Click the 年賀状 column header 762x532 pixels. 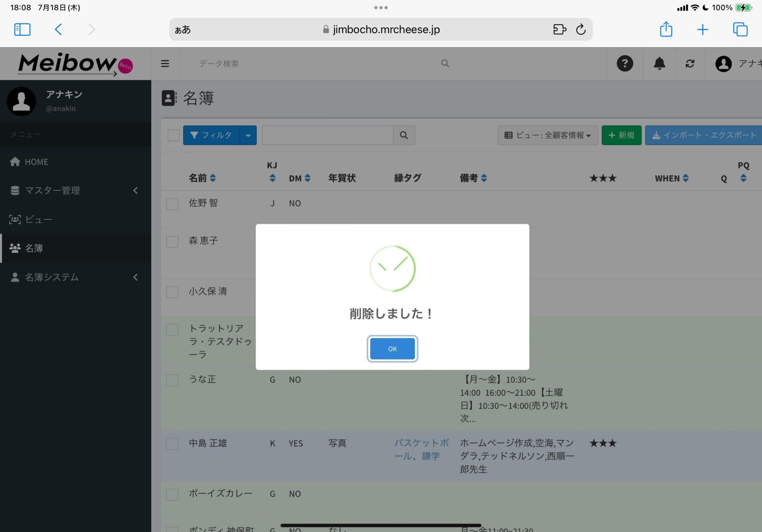coord(342,178)
